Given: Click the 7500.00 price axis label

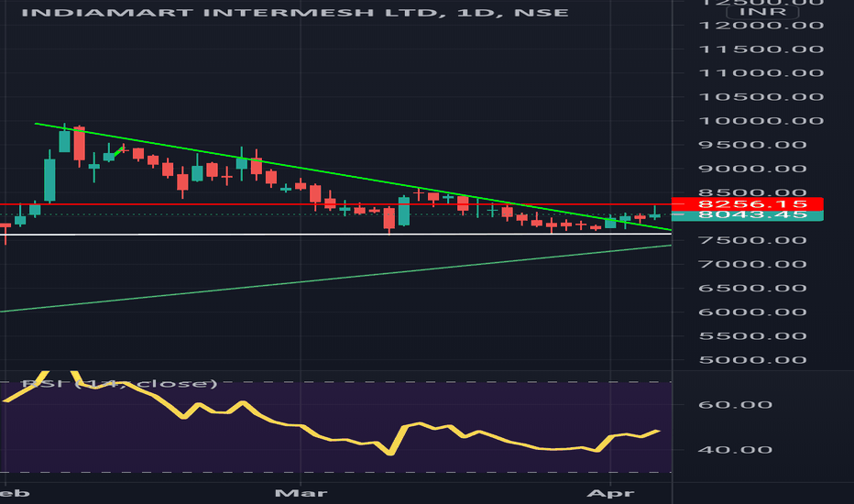Looking at the screenshot, I should [752, 240].
